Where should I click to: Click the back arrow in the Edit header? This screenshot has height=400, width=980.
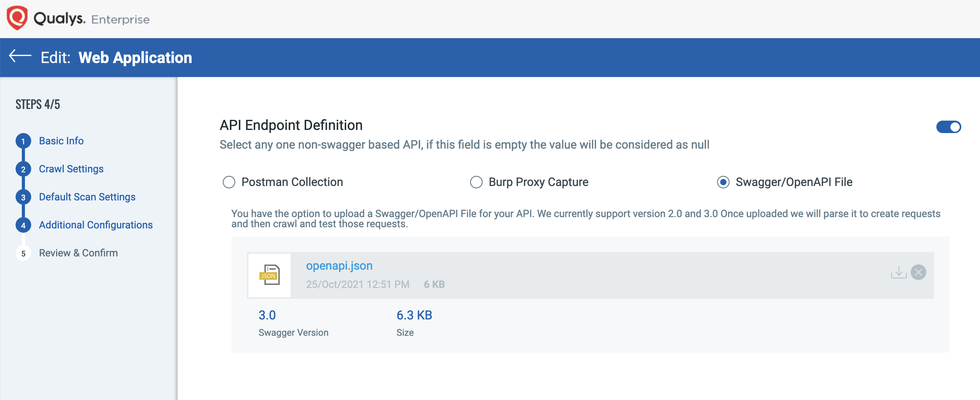[20, 56]
